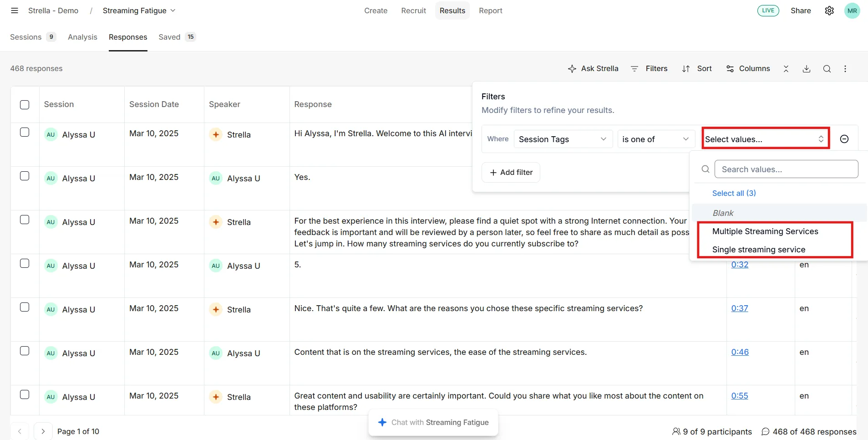This screenshot has height=440, width=868.
Task: Choose the Blank value option
Action: coord(779,213)
